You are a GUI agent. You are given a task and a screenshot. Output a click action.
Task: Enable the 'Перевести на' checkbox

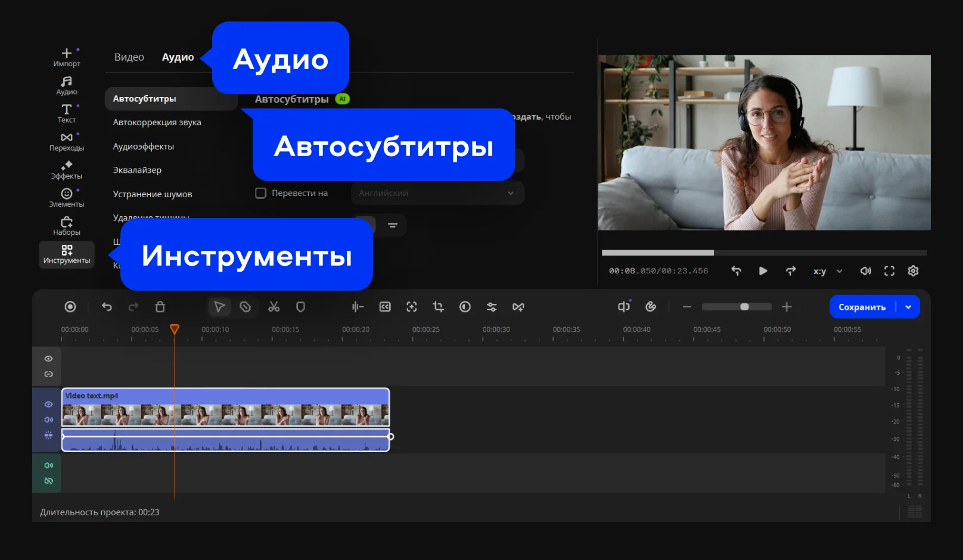(x=260, y=193)
